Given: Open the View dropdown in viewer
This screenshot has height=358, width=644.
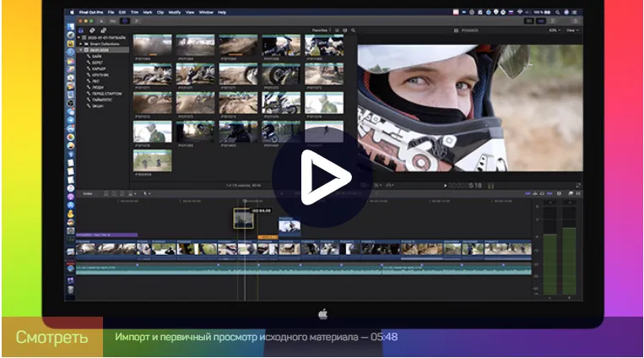Looking at the screenshot, I should (x=572, y=30).
